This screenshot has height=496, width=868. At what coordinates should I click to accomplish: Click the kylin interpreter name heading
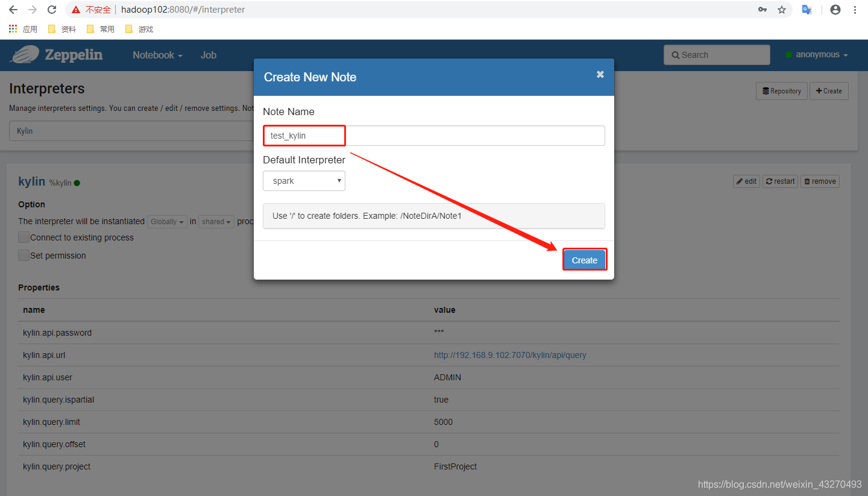[32, 181]
